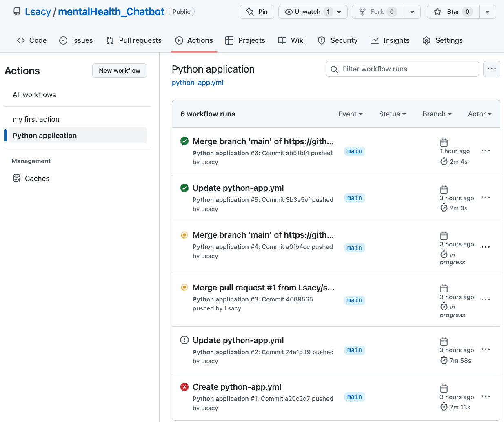Click the repository book icon beside Lsacy

coord(16,11)
